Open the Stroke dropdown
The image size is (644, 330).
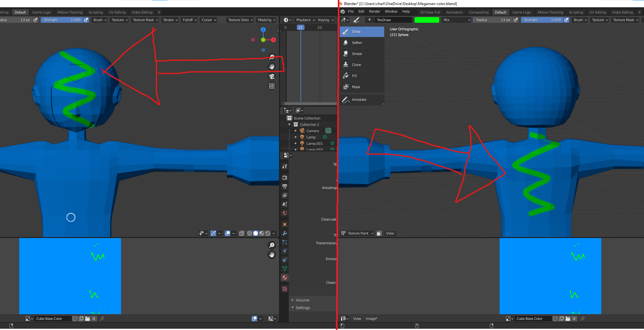point(170,20)
